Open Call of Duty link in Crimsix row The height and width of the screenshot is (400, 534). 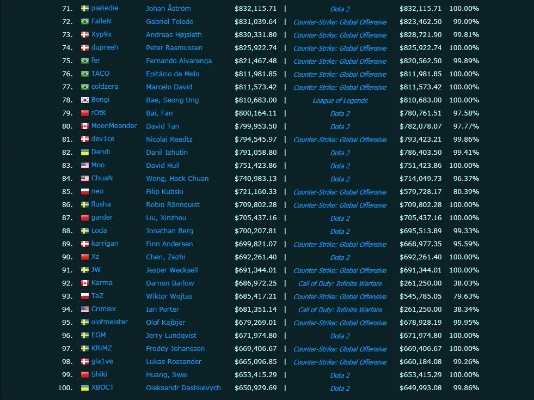(340, 309)
